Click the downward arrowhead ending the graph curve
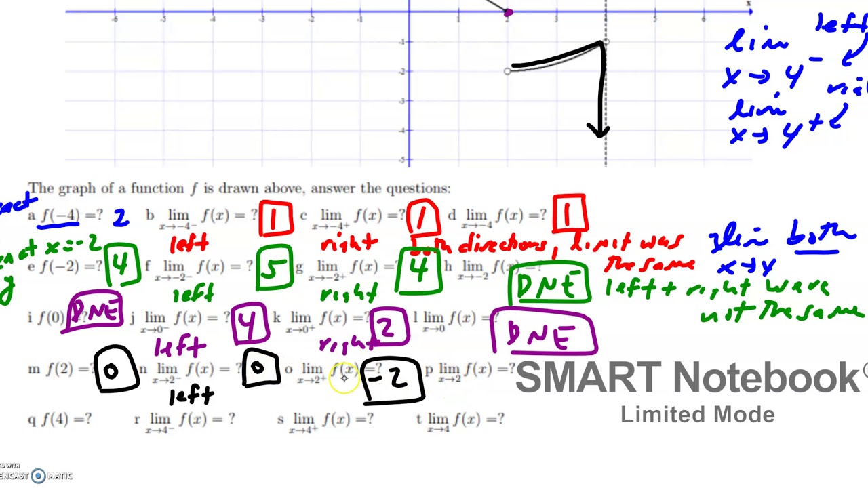The width and height of the screenshot is (868, 488). [599, 129]
